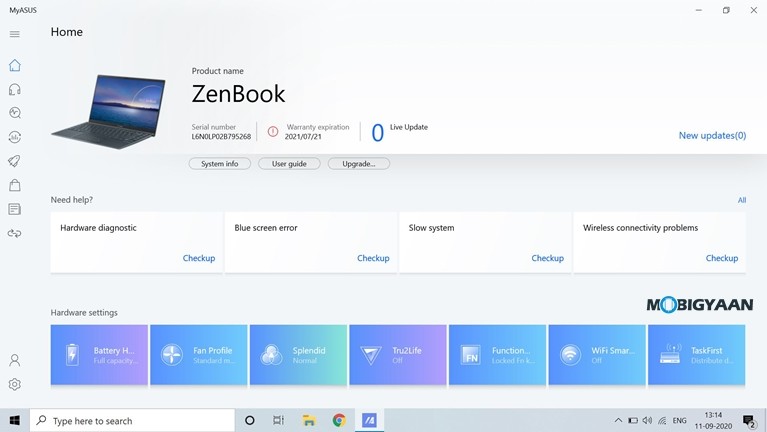Open Customer Support headset icon
The height and width of the screenshot is (432, 767).
[x=15, y=89]
